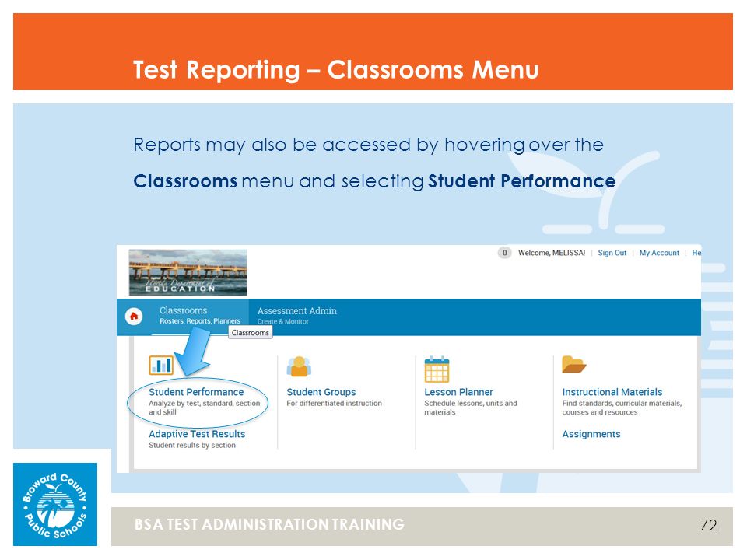Click 'Student results by section' text

[x=192, y=445]
